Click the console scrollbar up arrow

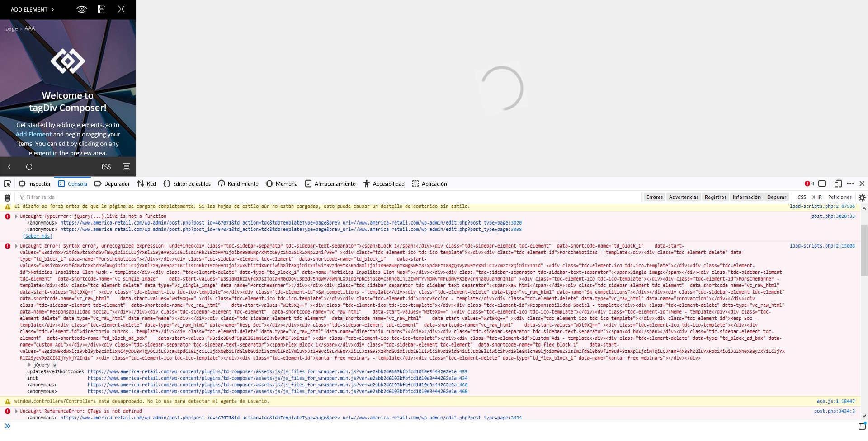[x=864, y=209]
